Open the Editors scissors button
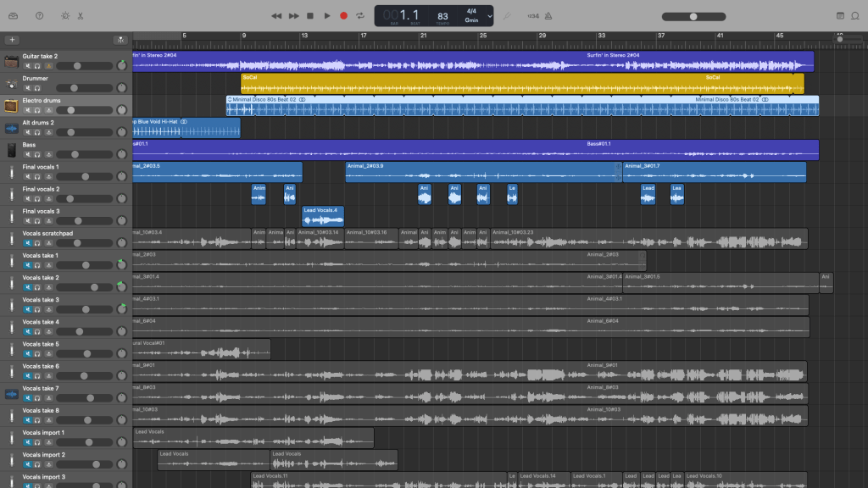The width and height of the screenshot is (868, 488). [x=81, y=16]
